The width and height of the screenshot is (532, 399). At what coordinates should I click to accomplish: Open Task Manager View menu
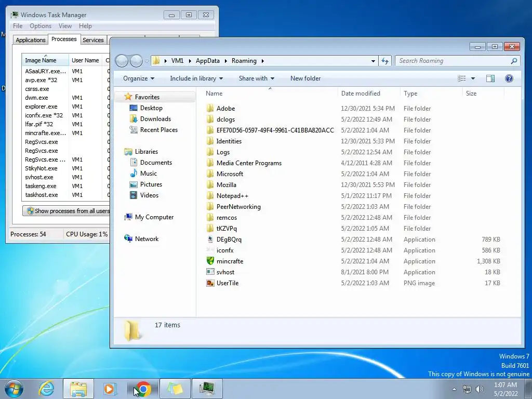click(65, 26)
